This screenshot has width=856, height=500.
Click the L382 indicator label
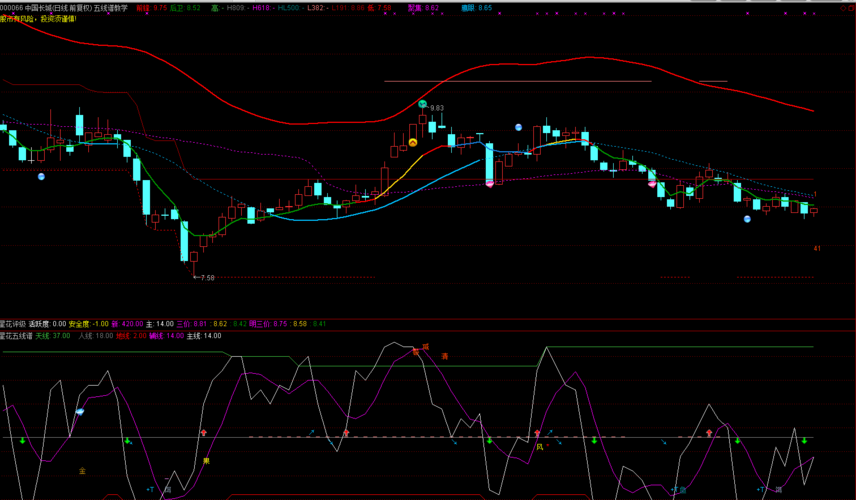[316, 8]
